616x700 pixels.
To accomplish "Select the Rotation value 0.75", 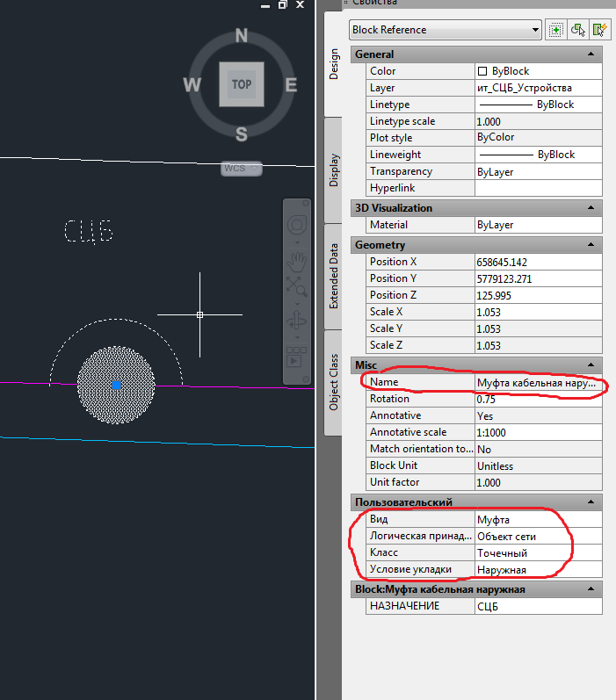I will 539,399.
